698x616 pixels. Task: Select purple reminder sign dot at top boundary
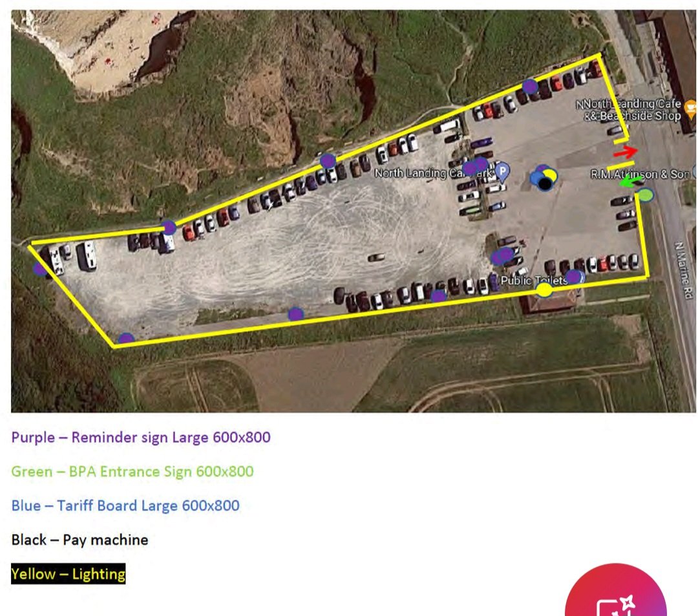pos(530,87)
